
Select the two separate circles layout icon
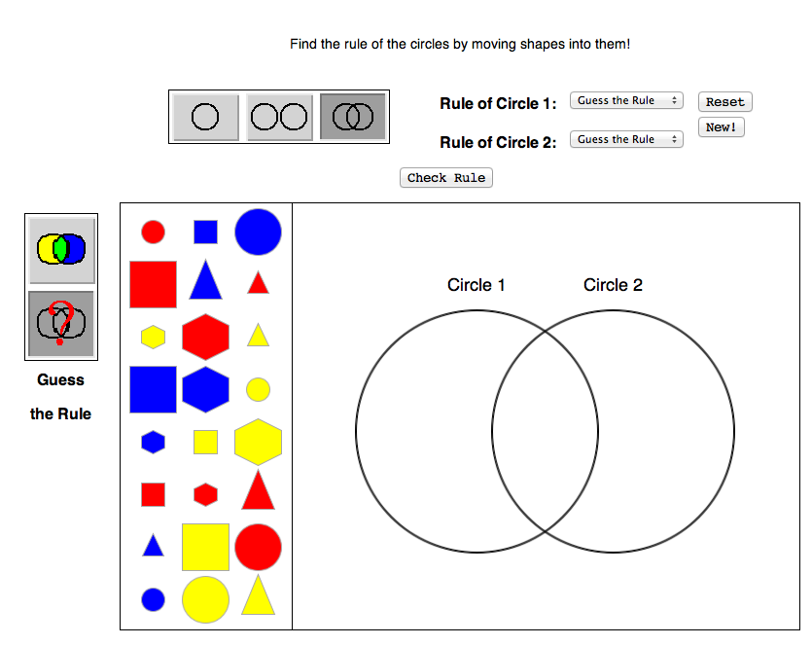point(279,118)
